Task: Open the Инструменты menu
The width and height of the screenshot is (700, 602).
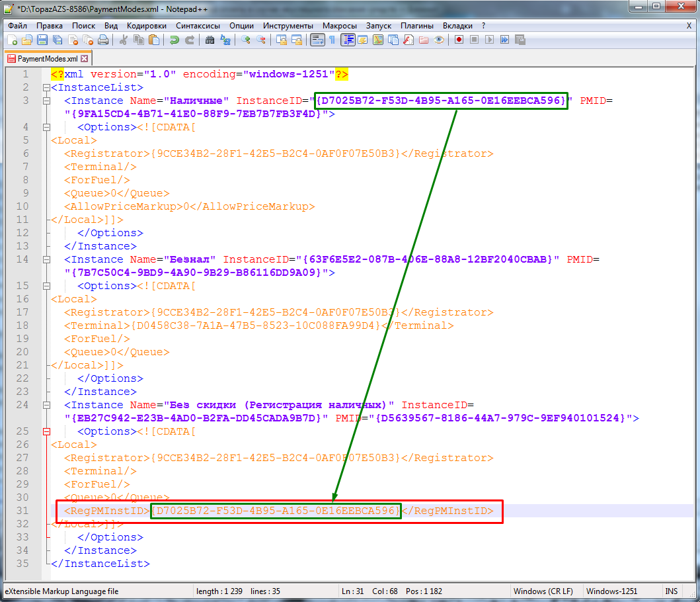Action: point(288,26)
